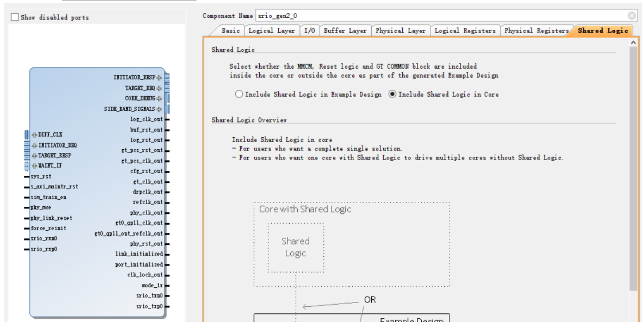Switch to the Logical Registers tab
644x327 pixels.
(x=465, y=31)
